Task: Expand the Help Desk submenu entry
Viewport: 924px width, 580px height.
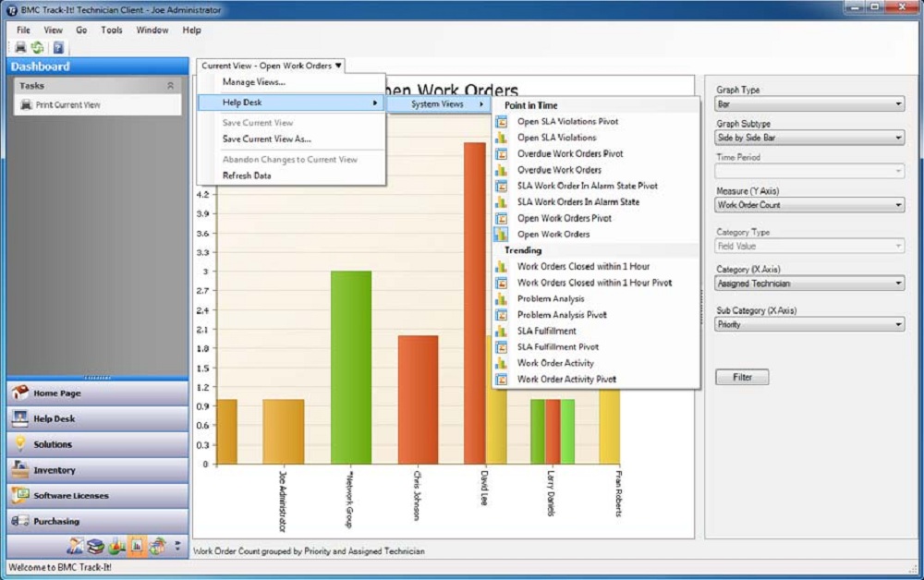Action: click(x=291, y=103)
